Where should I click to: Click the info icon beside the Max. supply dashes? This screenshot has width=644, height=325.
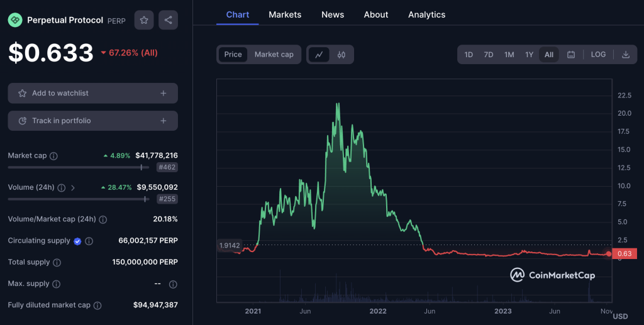173,284
